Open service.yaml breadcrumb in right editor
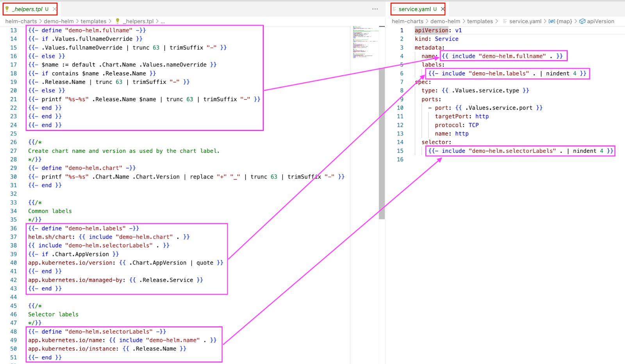Viewport: 625px width, 364px height. point(525,21)
